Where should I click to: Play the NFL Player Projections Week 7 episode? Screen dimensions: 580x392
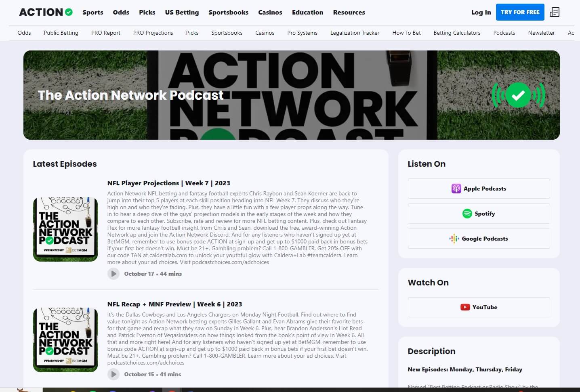pyautogui.click(x=113, y=274)
